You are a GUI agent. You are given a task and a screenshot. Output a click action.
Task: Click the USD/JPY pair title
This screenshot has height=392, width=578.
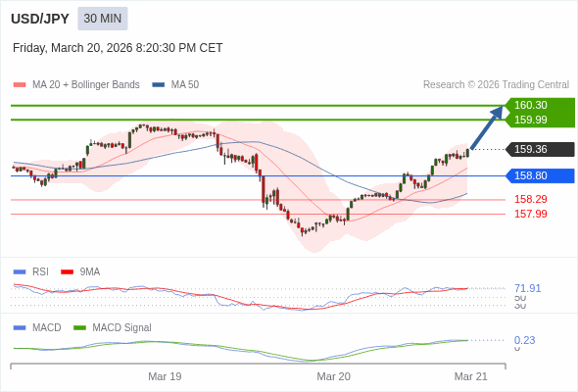tap(40, 19)
